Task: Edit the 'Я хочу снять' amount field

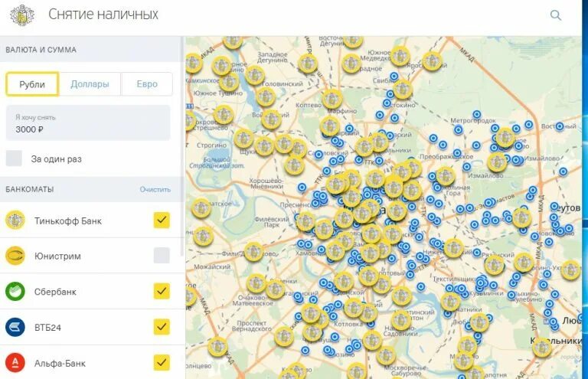Action: click(x=88, y=123)
